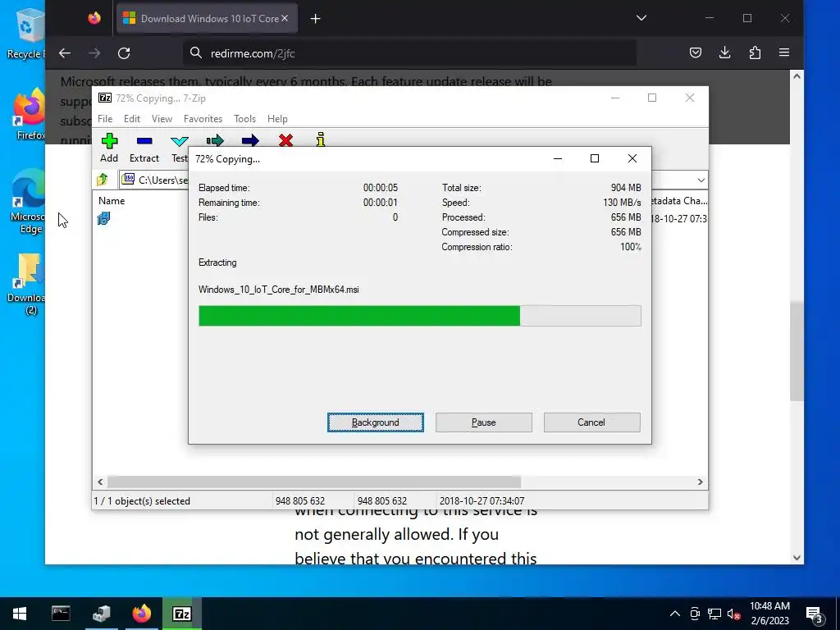Click the installer icon in the taskbar
840x630 pixels.
(101, 614)
